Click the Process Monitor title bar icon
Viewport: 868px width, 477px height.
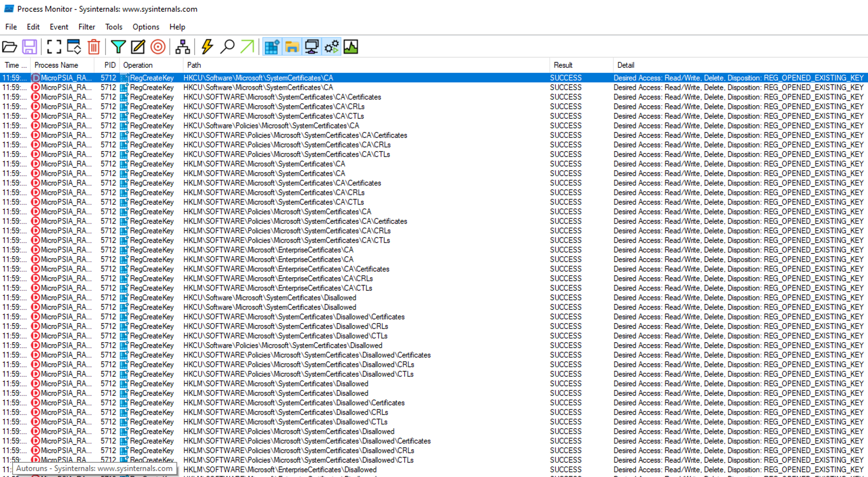click(x=9, y=9)
